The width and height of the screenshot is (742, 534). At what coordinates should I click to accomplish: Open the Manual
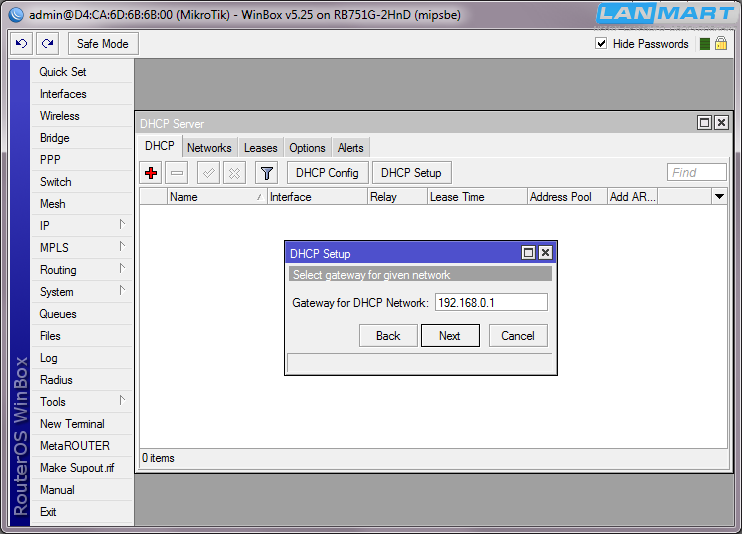(x=81, y=490)
